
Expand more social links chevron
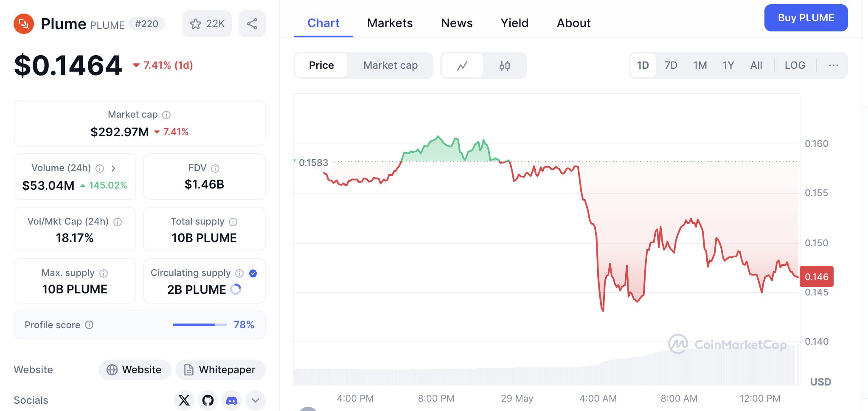tap(256, 400)
